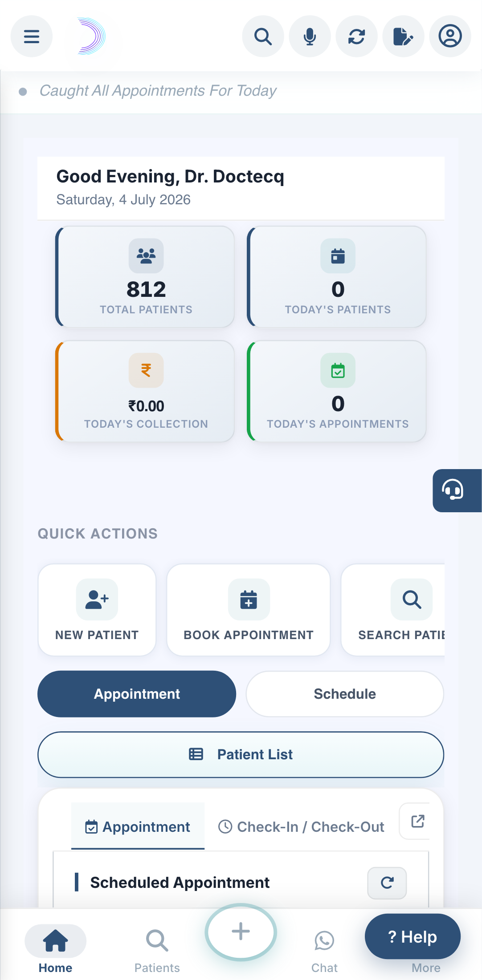Image resolution: width=482 pixels, height=980 pixels.
Task: Open the Check-In / Check-Out tab
Action: point(301,826)
